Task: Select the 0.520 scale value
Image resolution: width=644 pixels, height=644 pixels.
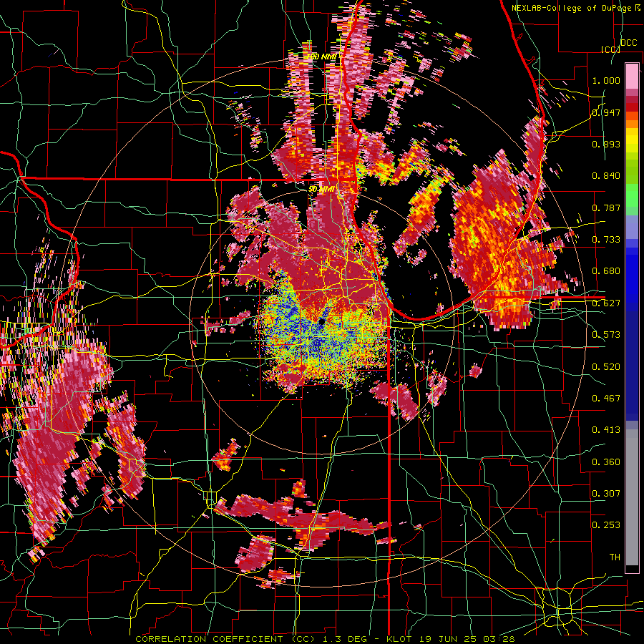Action: tap(606, 367)
